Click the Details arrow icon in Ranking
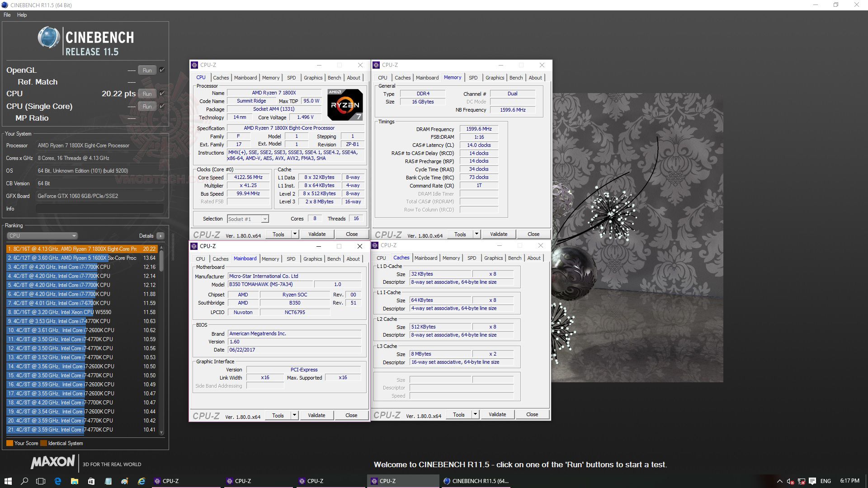 [x=160, y=236]
